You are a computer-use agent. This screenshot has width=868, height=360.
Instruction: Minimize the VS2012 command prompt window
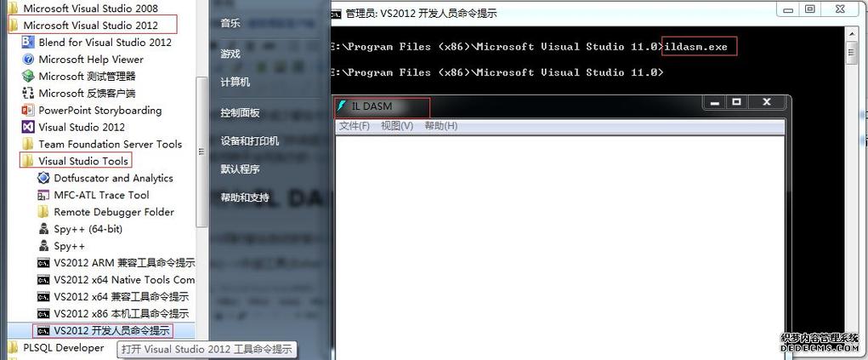click(x=789, y=9)
